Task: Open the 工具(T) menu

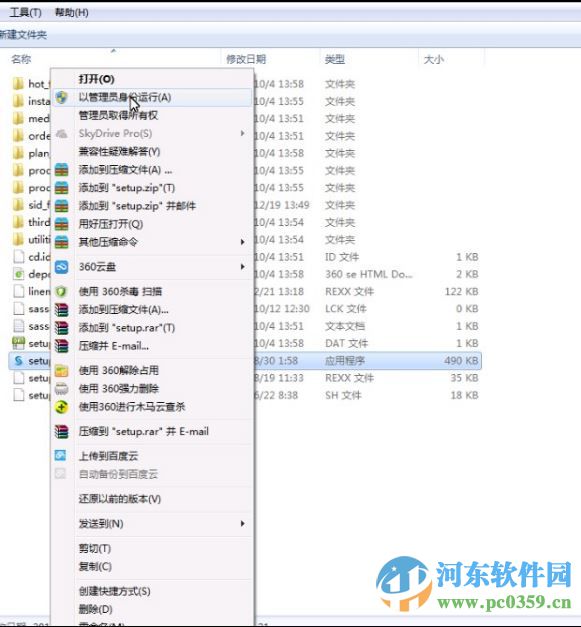Action: (25, 13)
